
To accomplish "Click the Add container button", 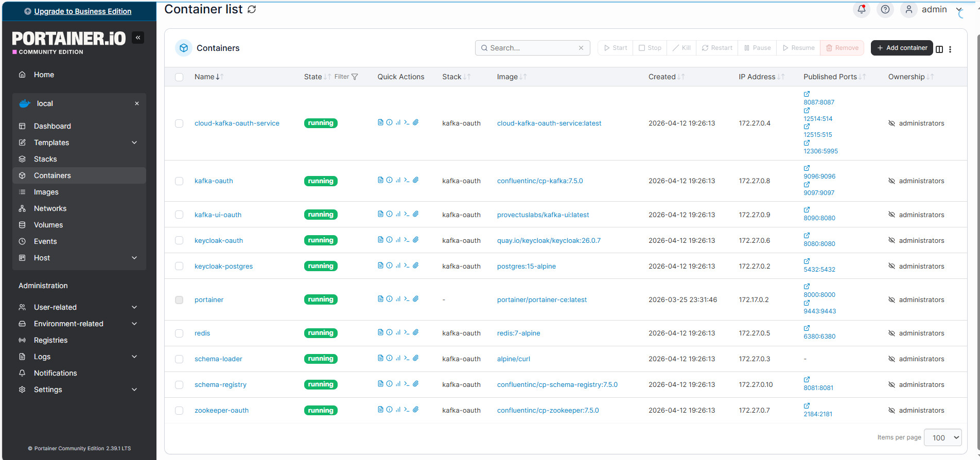I will pos(902,48).
